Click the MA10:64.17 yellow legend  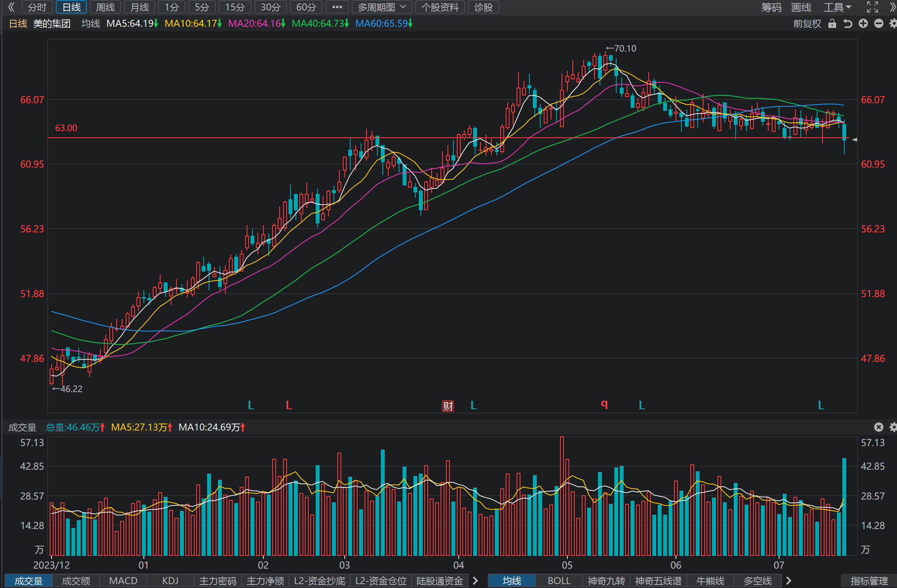pos(193,24)
